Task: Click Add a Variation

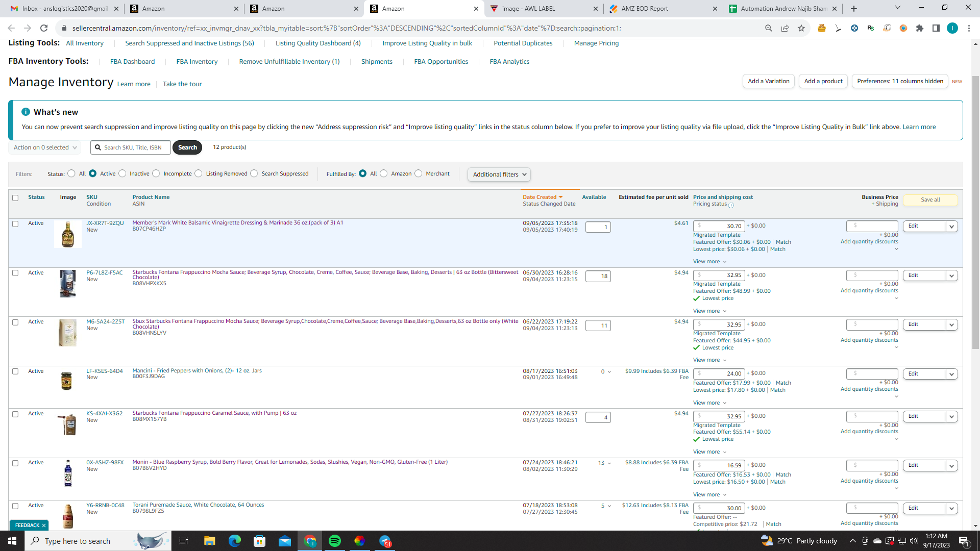Action: tap(769, 81)
